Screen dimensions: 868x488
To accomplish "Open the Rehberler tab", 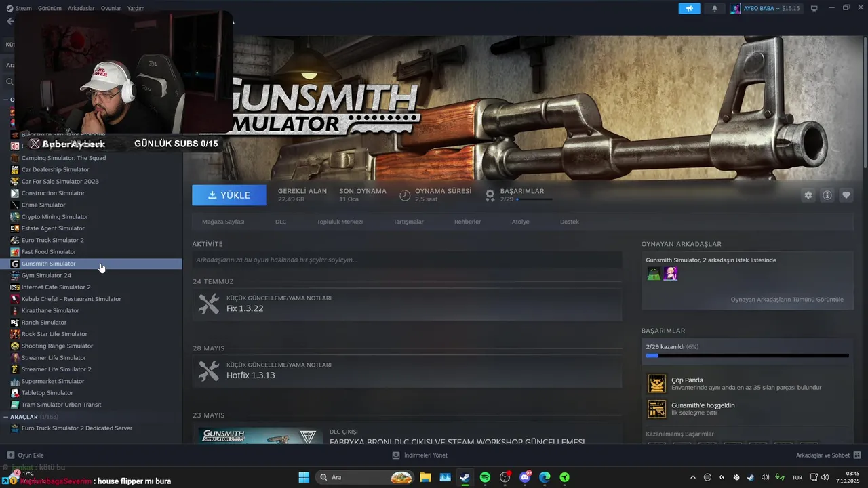I will [x=467, y=222].
